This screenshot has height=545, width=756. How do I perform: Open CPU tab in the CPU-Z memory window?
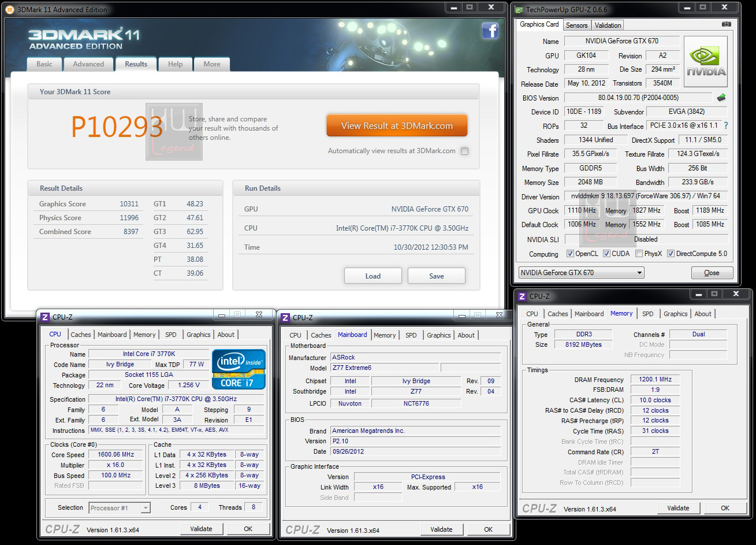[532, 314]
